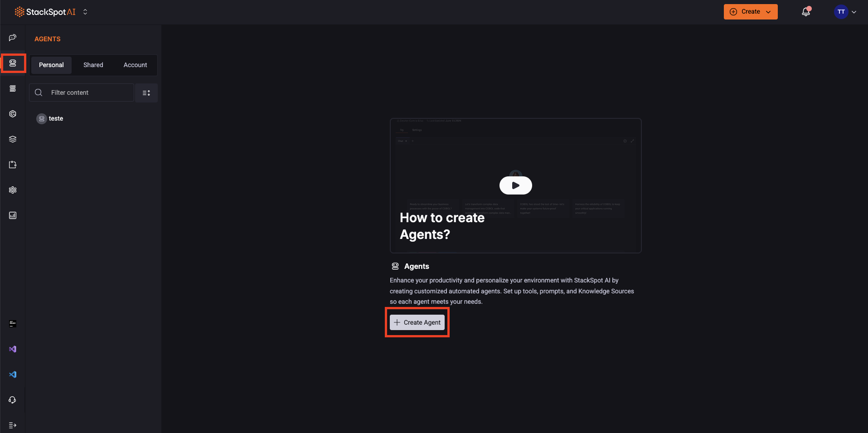Select the Personal tab

(x=51, y=65)
